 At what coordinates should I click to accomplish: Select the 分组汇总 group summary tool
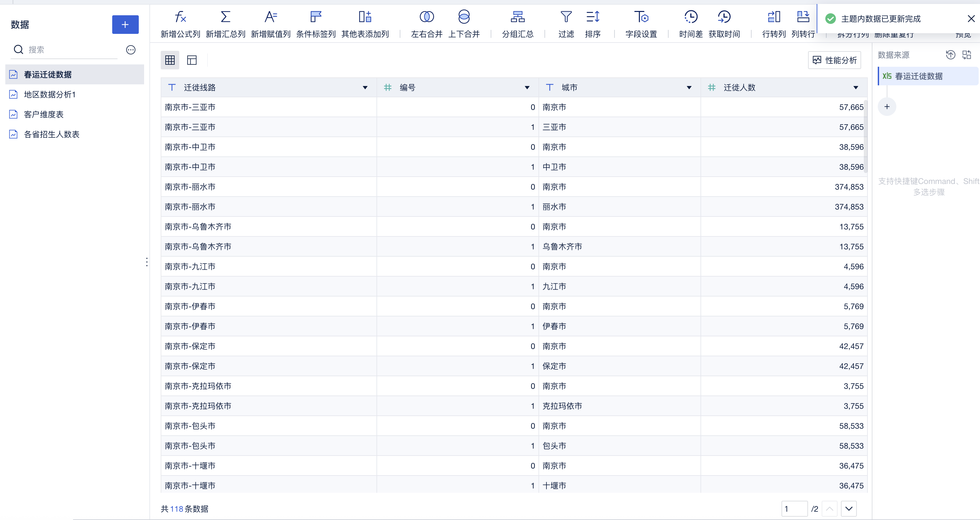pyautogui.click(x=518, y=17)
